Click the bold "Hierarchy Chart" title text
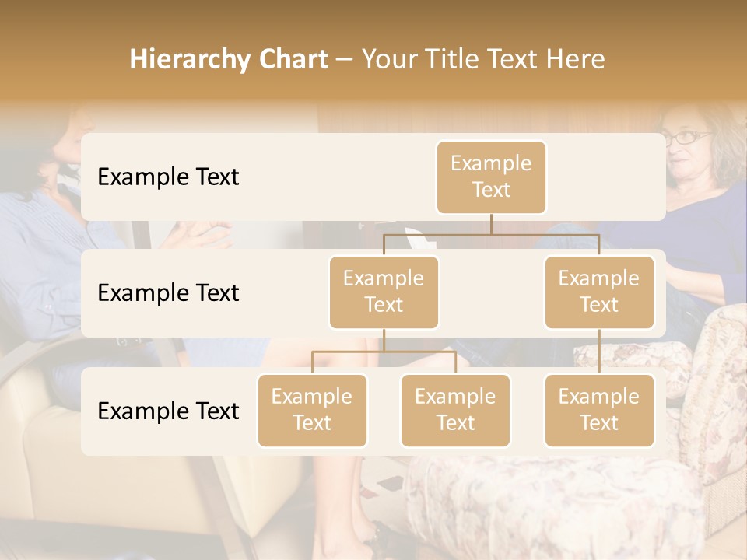This screenshot has height=560, width=747. coord(228,59)
